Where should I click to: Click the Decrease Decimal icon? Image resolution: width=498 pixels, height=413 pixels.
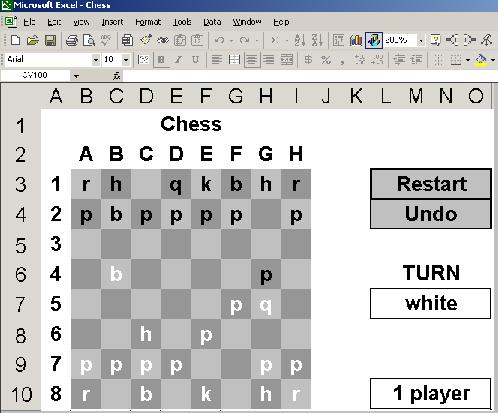[377, 60]
